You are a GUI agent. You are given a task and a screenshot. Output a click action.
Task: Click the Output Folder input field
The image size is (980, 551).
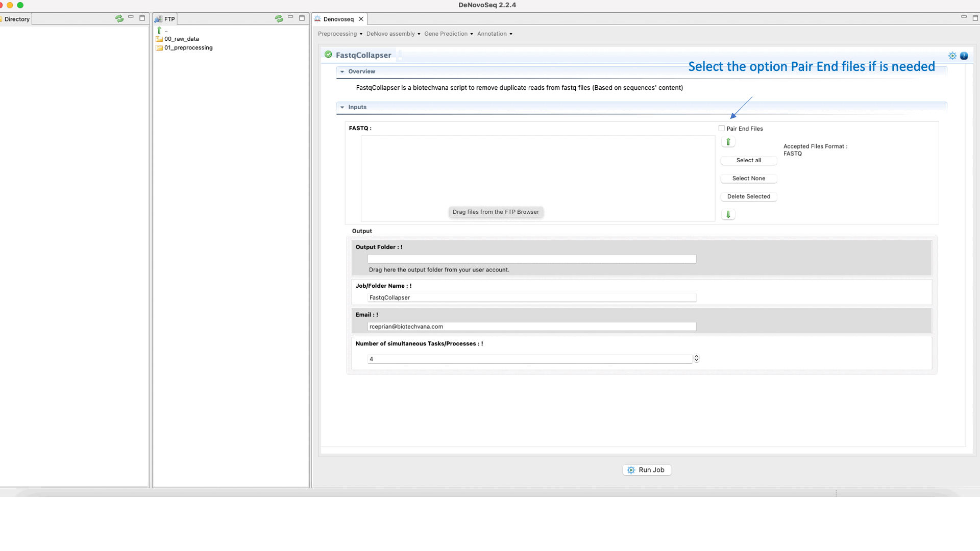[531, 259]
